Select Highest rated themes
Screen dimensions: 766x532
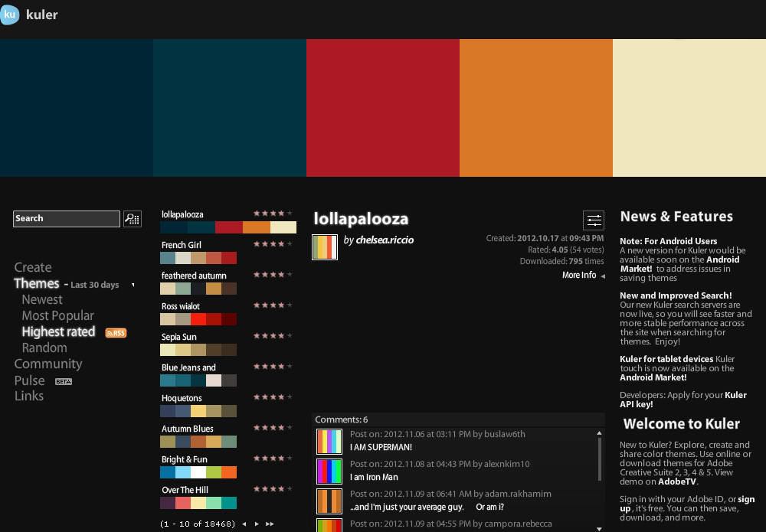(x=59, y=332)
